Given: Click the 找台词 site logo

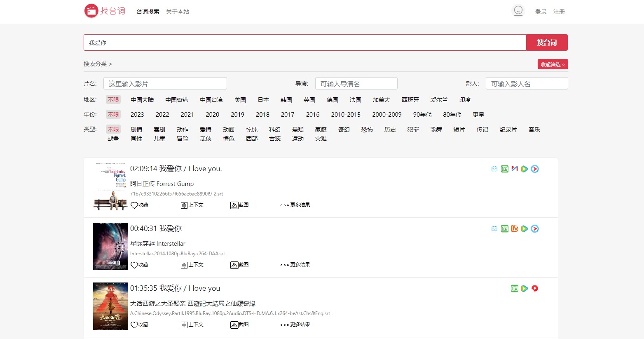Looking at the screenshot, I should coord(105,11).
